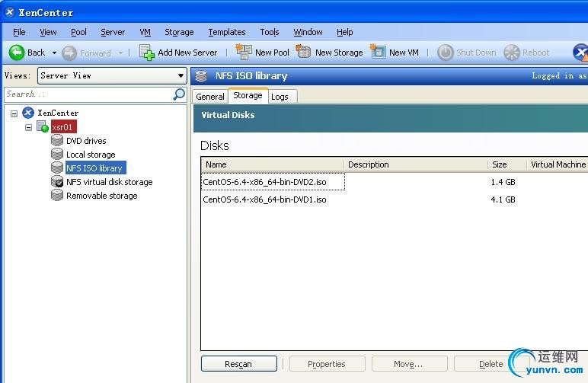Image resolution: width=588 pixels, height=383 pixels.
Task: Click the search magnifier icon
Action: coord(179,94)
